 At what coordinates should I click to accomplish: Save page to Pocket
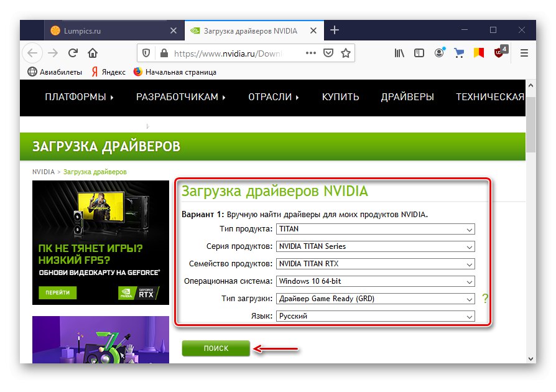pos(328,54)
